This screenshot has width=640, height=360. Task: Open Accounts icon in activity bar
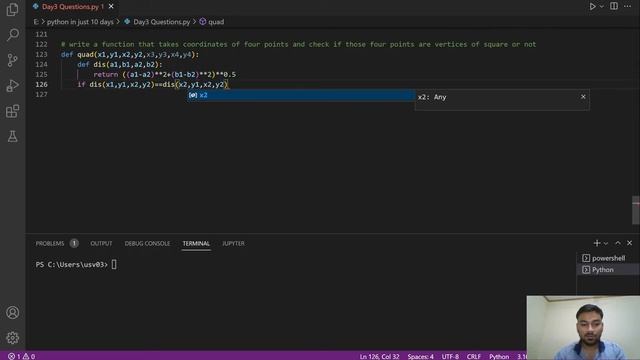[13, 312]
